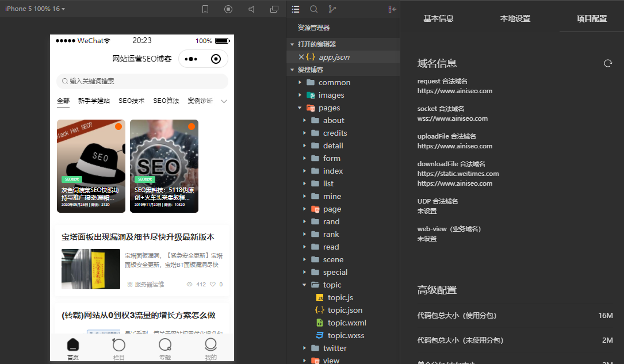The image size is (624, 364).
Task: Switch to the 基本信息 tab
Action: click(x=438, y=18)
